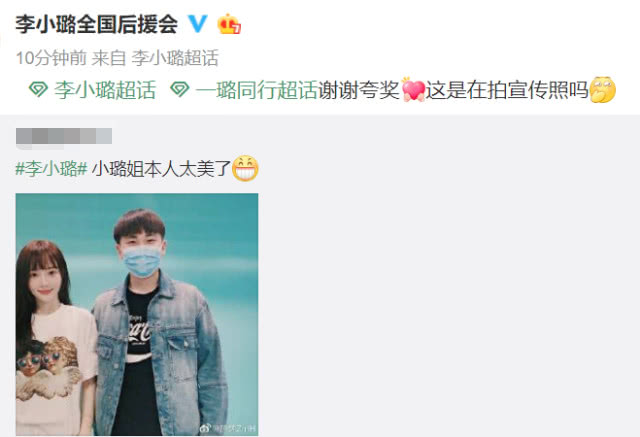Open the 一璐同行超话 super topic link
The image size is (640, 437).
coord(257,90)
